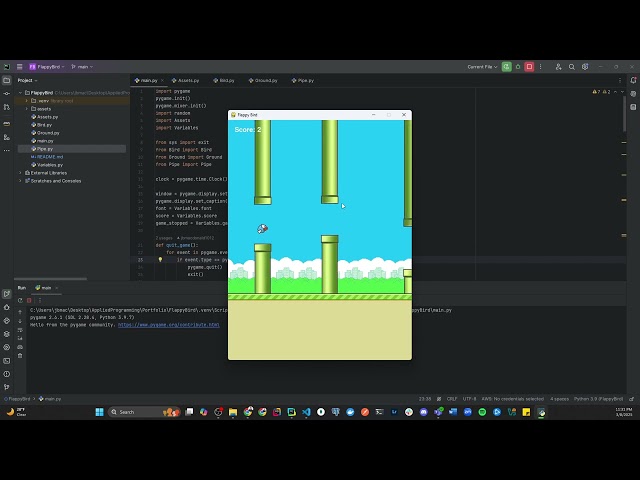Click 4 spaces indent setting in status bar
Image resolution: width=640 pixels, height=480 pixels.
[559, 399]
